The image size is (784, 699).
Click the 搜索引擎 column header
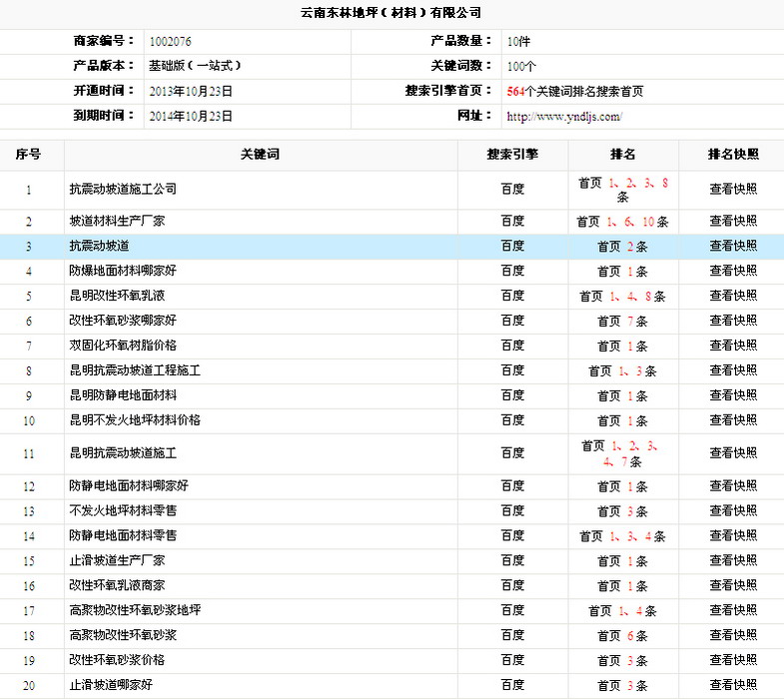[512, 155]
